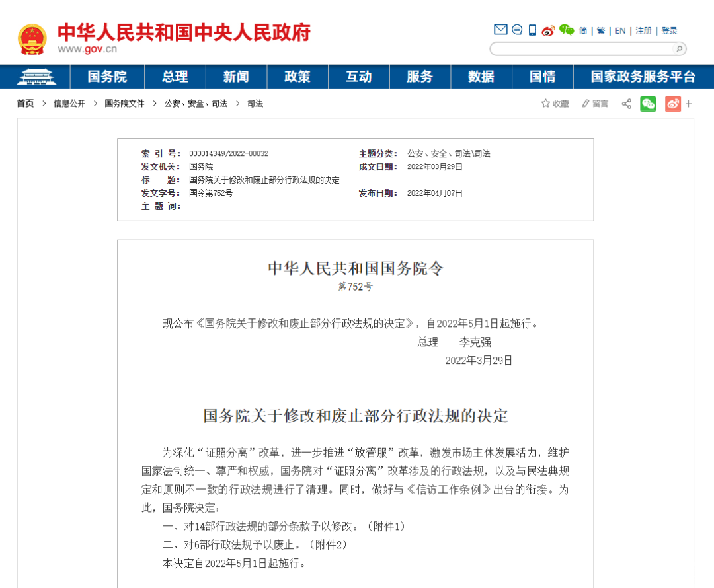Click the 收藏 favorite star
This screenshot has width=714, height=588.
(555, 104)
